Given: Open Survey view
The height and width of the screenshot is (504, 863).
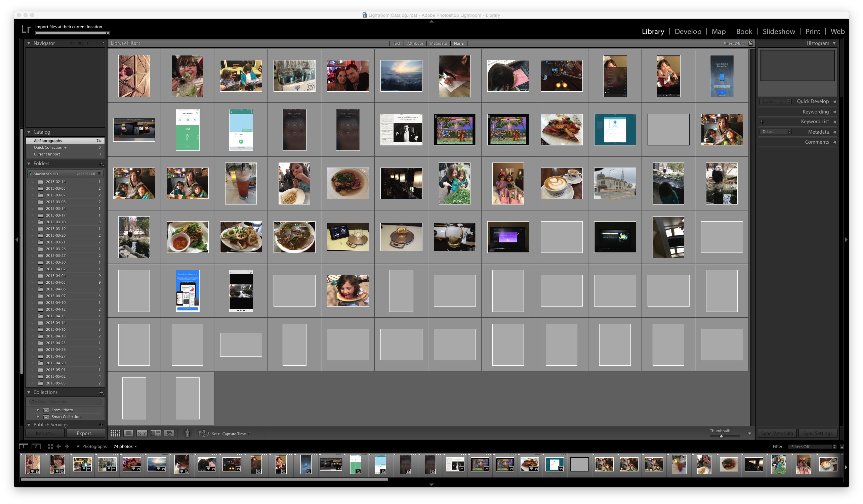Looking at the screenshot, I should [x=156, y=433].
